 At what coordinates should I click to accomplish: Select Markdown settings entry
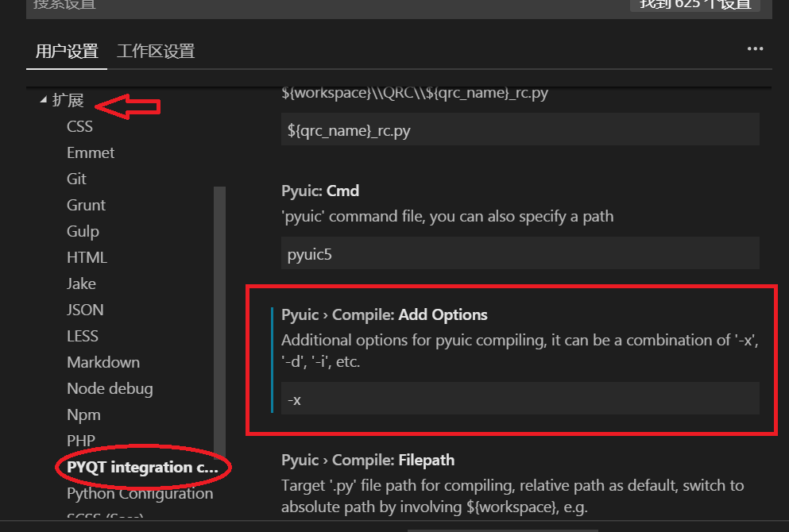[103, 361]
